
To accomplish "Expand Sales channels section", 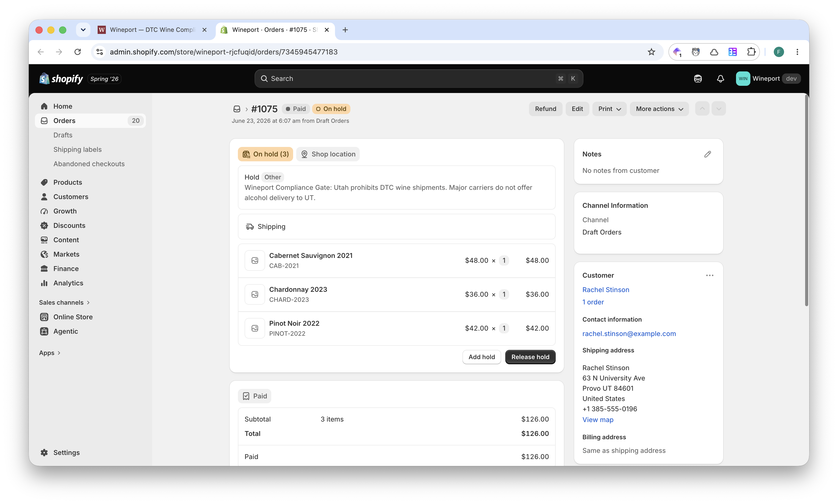I will point(64,303).
